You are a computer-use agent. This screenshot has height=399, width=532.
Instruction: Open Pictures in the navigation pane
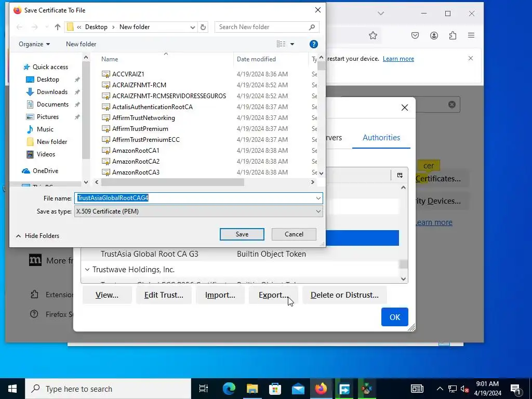pyautogui.click(x=47, y=117)
